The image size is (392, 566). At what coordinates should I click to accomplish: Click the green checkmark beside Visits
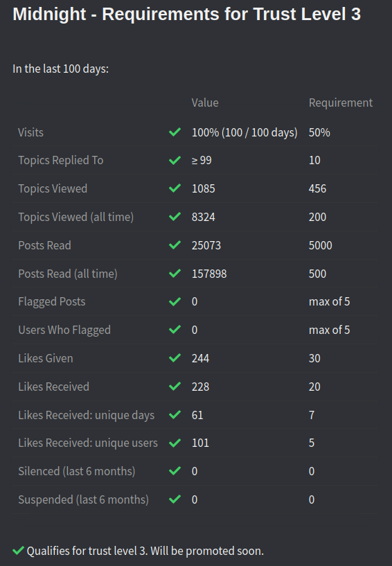[x=175, y=132]
